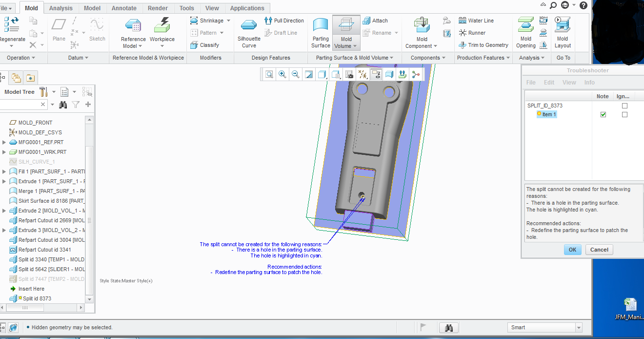Expand the Operation group menu
This screenshot has height=339, width=644.
[21, 58]
